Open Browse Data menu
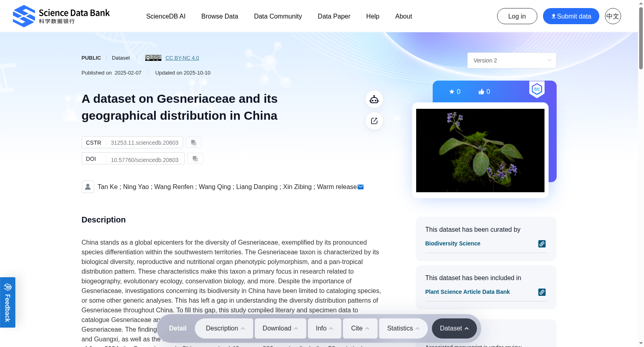This screenshot has width=644, height=347. coord(220,16)
